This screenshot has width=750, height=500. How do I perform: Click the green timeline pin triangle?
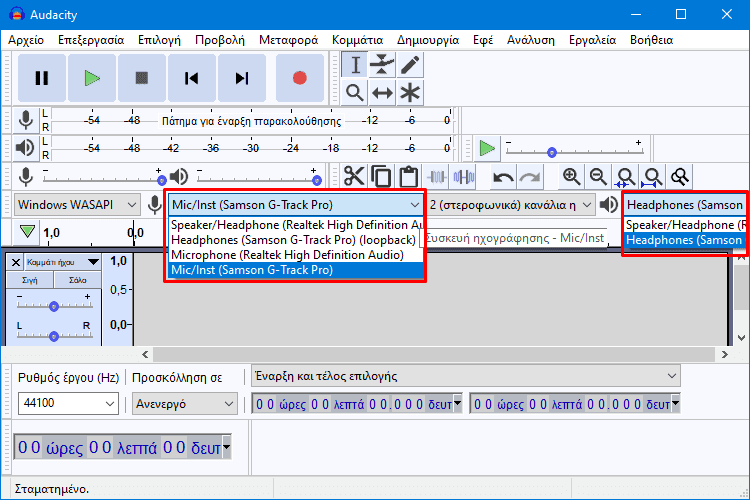[x=27, y=232]
